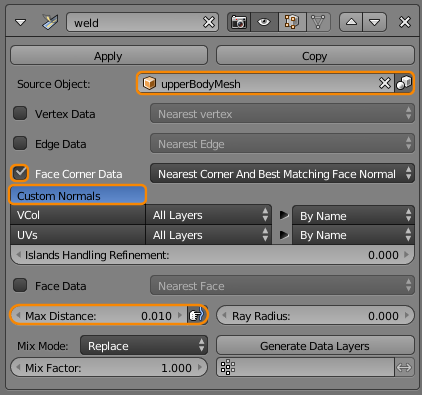Decrease Ray Radius with left arrow
Screen dimensions: 422x395
pyautogui.click(x=225, y=315)
